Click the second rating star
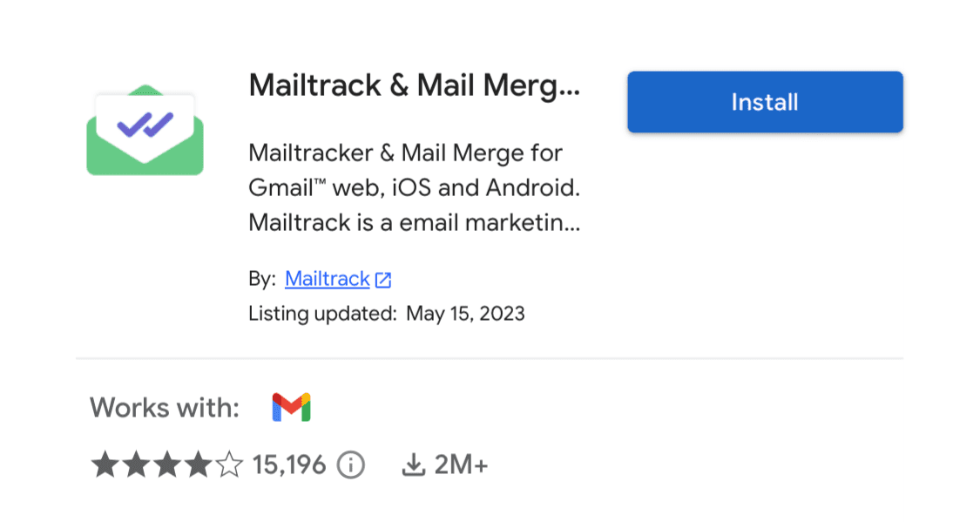Image resolution: width=980 pixels, height=522 pixels. pyautogui.click(x=135, y=465)
